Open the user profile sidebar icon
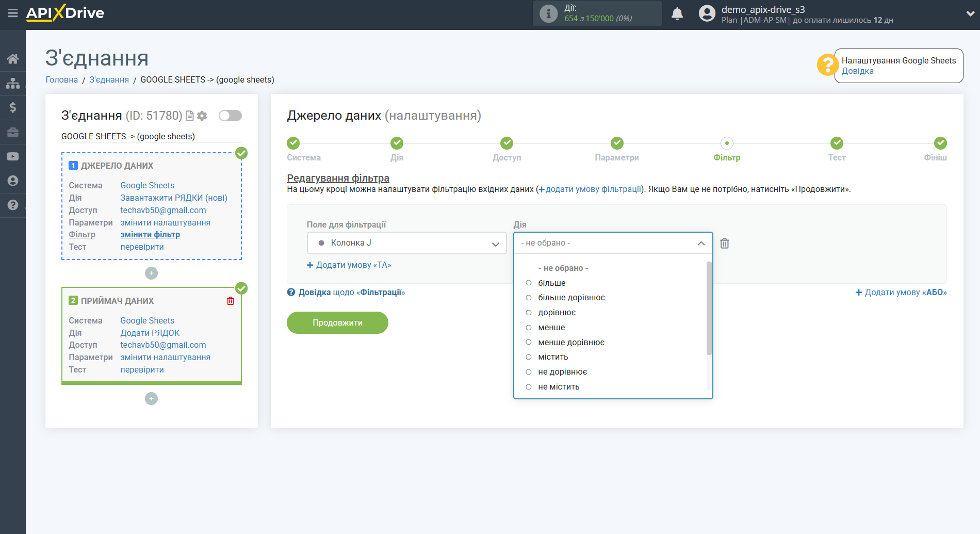Screen dimensions: 980x534 pyautogui.click(x=13, y=181)
